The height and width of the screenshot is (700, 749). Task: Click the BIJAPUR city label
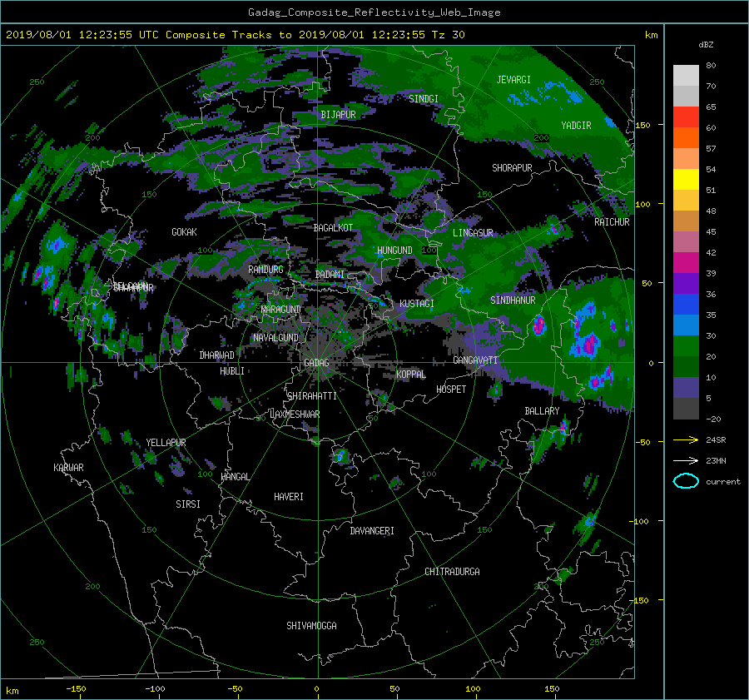(338, 115)
